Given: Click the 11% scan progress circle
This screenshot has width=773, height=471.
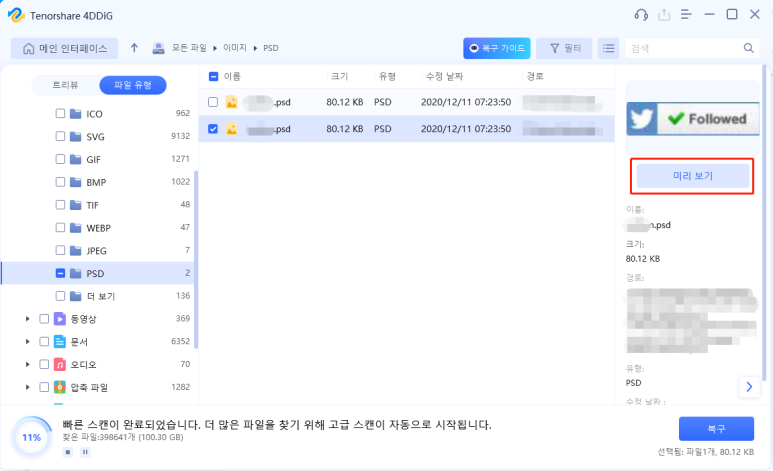Looking at the screenshot, I should [x=32, y=437].
